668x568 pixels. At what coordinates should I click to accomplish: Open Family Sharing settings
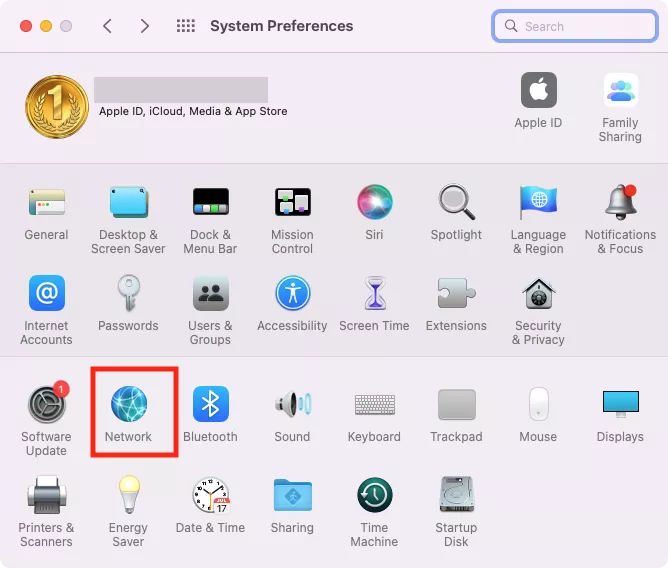tap(620, 92)
